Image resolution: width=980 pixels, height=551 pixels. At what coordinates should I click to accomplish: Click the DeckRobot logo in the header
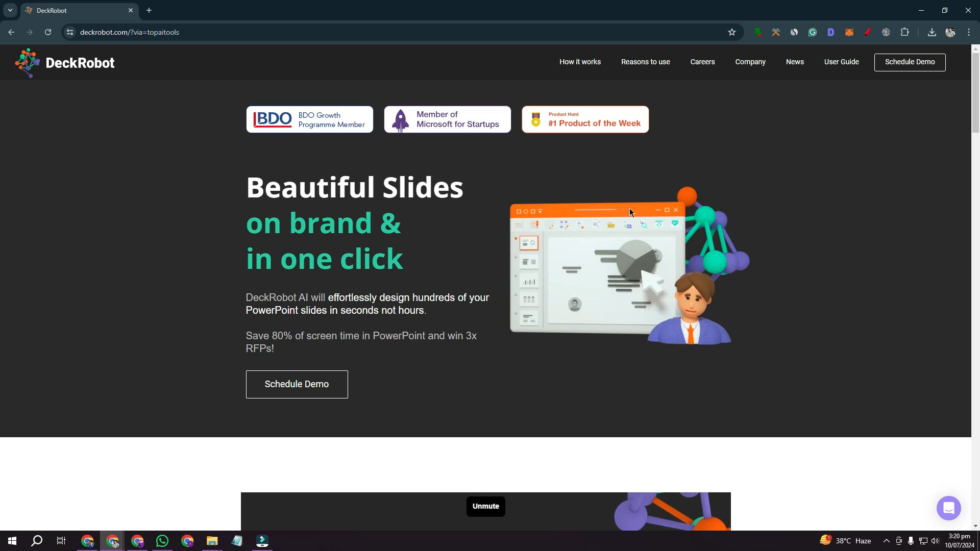[65, 63]
